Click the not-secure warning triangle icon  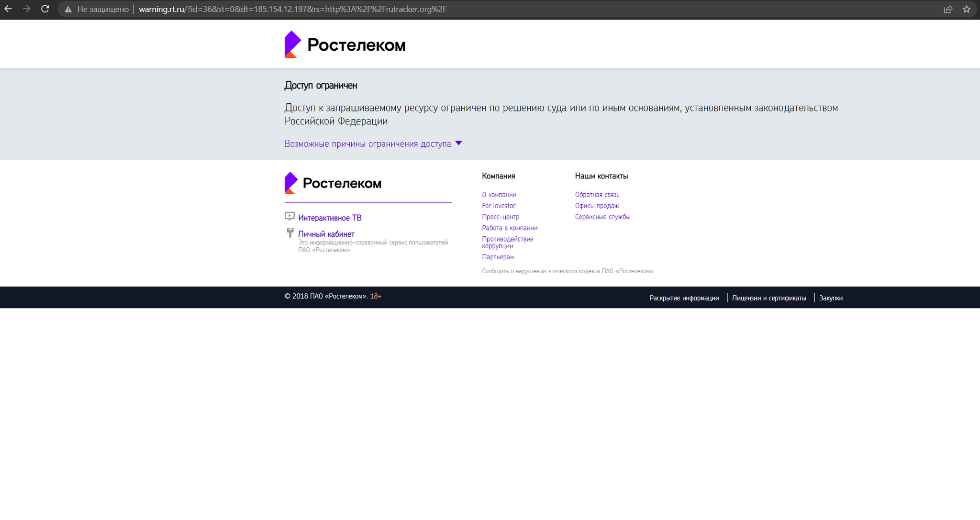(x=68, y=10)
